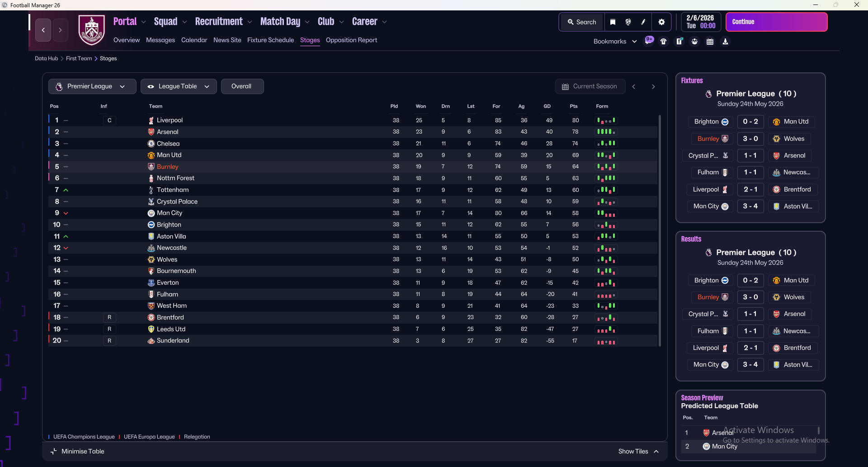868x467 pixels.
Task: Expand the Bookmarks dropdown
Action: pyautogui.click(x=615, y=42)
